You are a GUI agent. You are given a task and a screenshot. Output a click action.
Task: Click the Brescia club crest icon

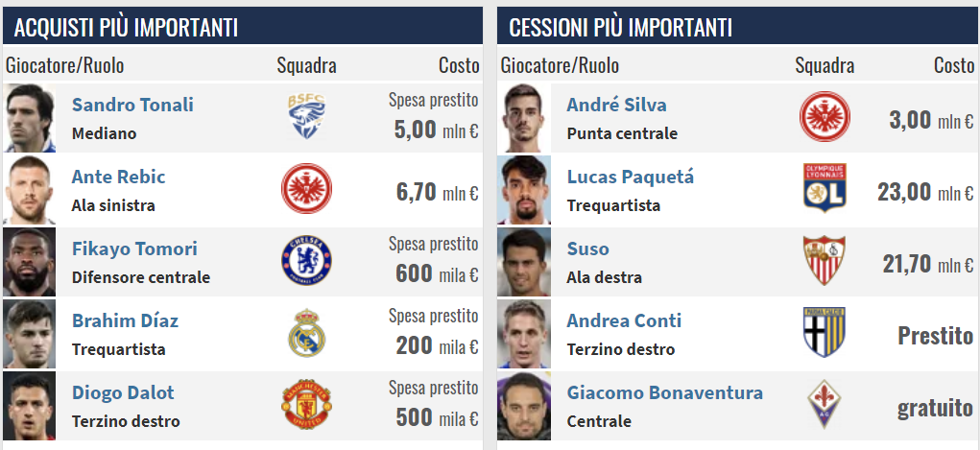click(x=306, y=117)
